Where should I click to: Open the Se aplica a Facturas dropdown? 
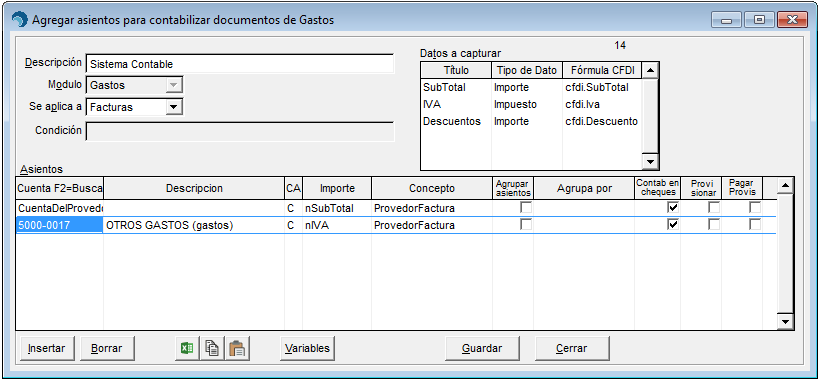coord(174,107)
